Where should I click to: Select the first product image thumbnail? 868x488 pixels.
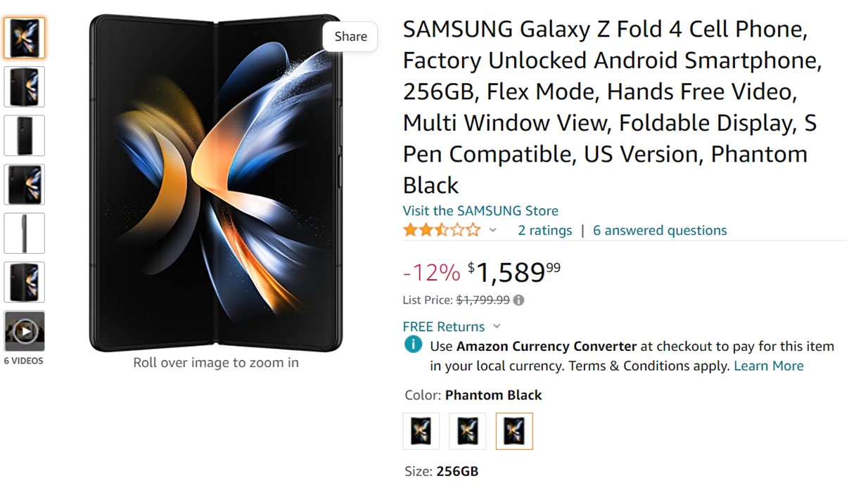coord(25,38)
